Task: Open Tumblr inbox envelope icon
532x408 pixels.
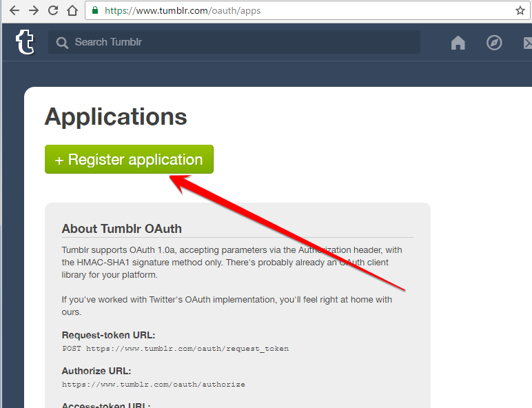Action: pos(528,43)
